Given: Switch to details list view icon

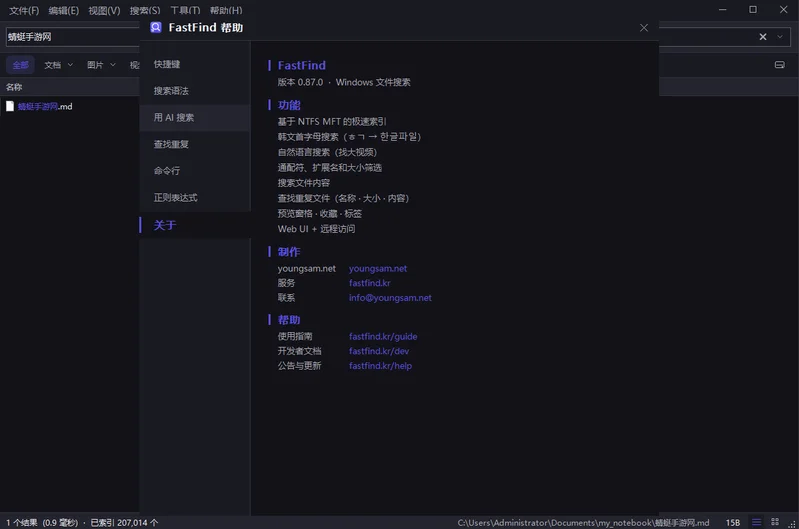Looking at the screenshot, I should 756,522.
